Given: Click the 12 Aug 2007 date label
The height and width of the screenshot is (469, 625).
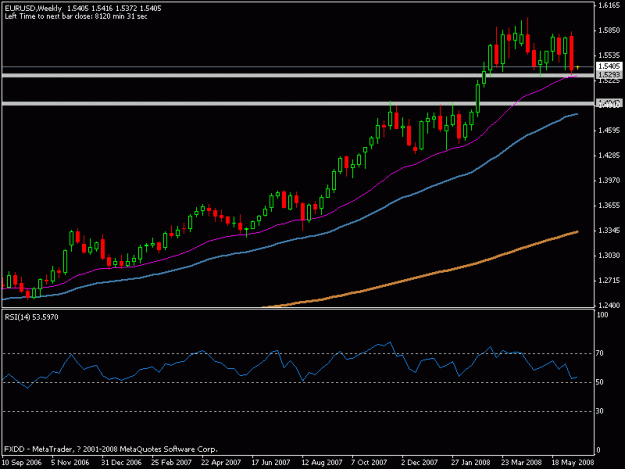Looking at the screenshot, I should click(x=322, y=463).
